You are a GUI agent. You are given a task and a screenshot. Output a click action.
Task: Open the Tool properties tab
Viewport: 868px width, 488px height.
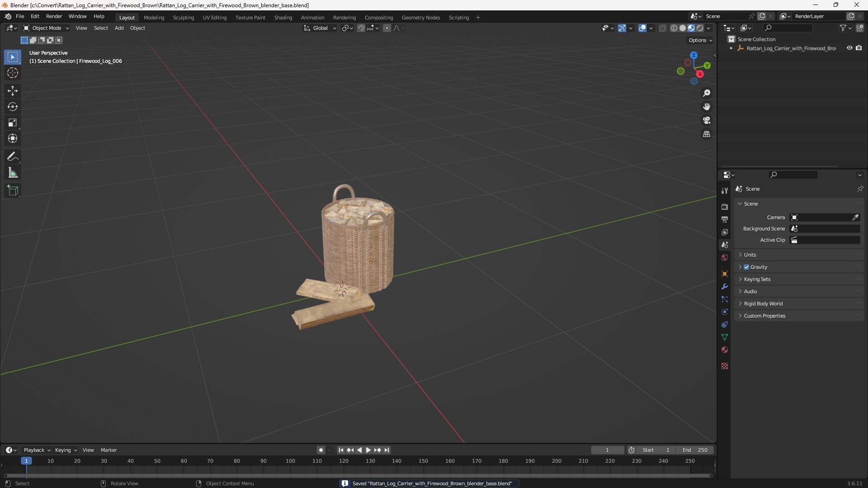(725, 191)
